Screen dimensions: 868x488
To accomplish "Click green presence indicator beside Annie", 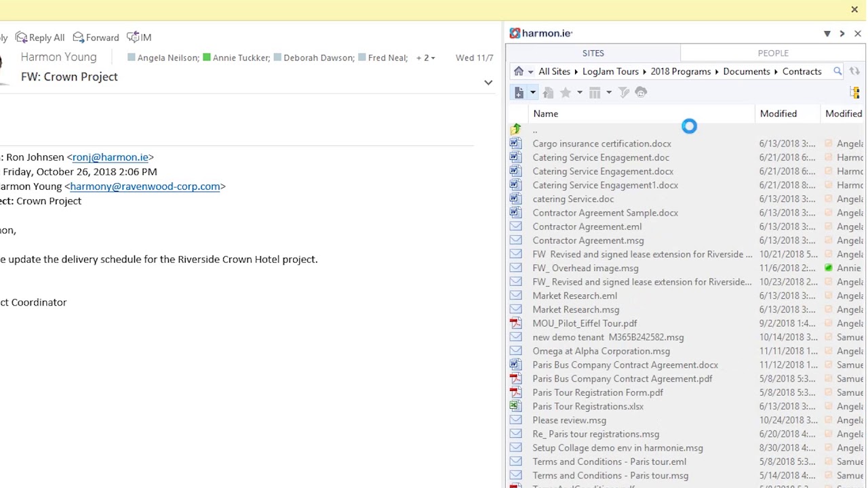I will 829,268.
